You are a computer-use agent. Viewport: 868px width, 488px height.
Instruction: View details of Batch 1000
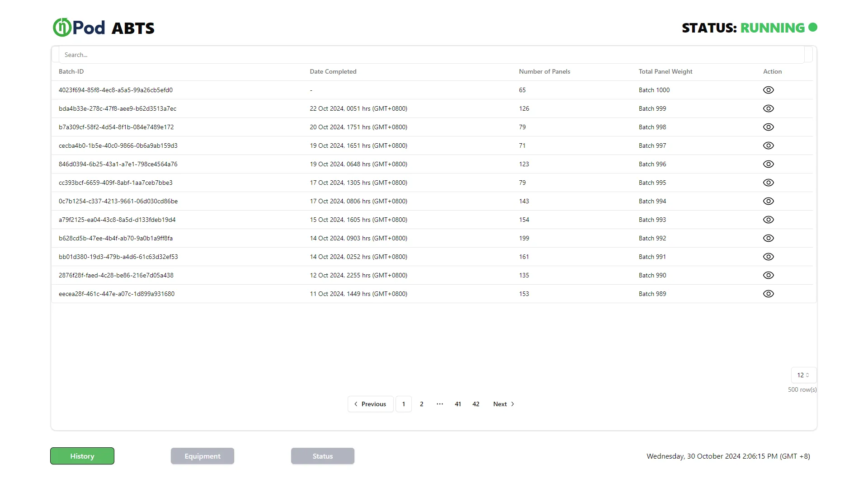769,90
